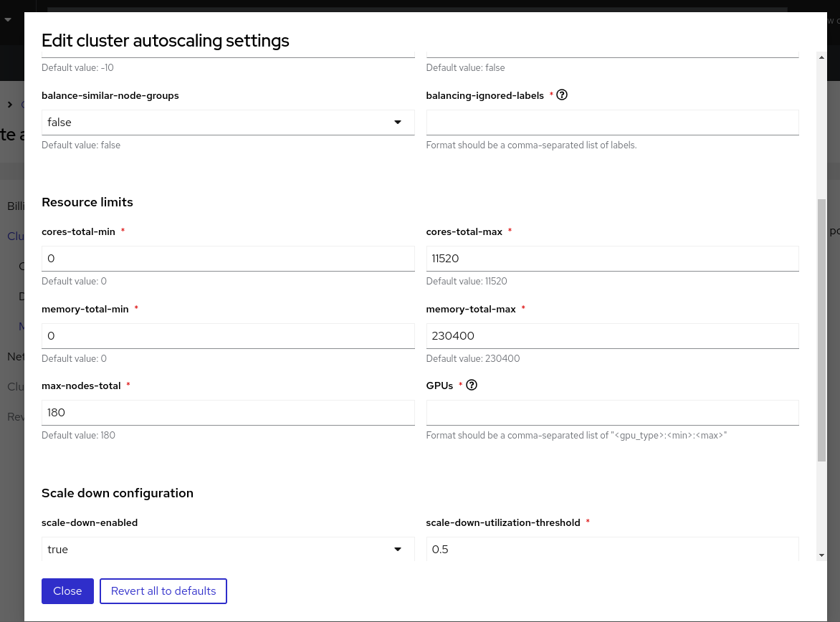The width and height of the screenshot is (840, 622).
Task: Click caret arrow of balance-similar-node-groups select
Action: pos(398,123)
